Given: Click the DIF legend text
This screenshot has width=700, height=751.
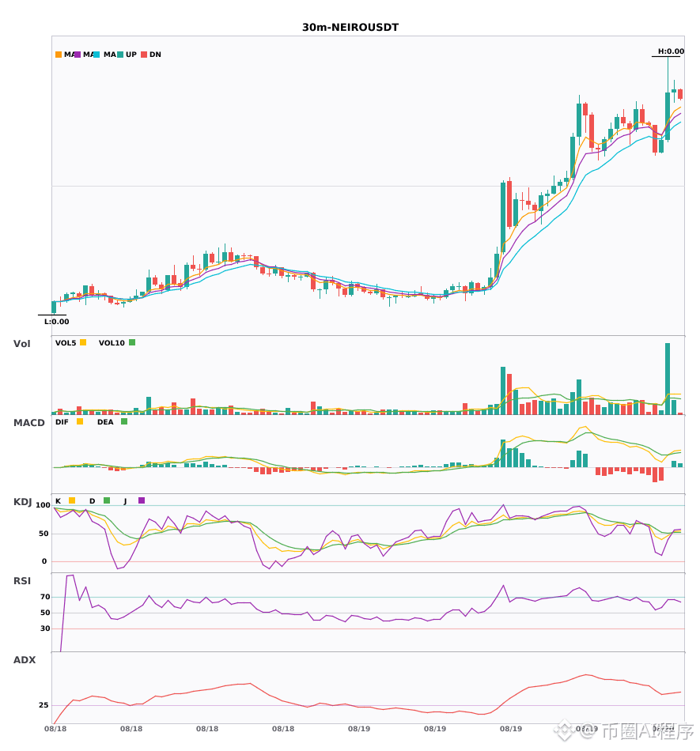Looking at the screenshot, I should (x=62, y=422).
